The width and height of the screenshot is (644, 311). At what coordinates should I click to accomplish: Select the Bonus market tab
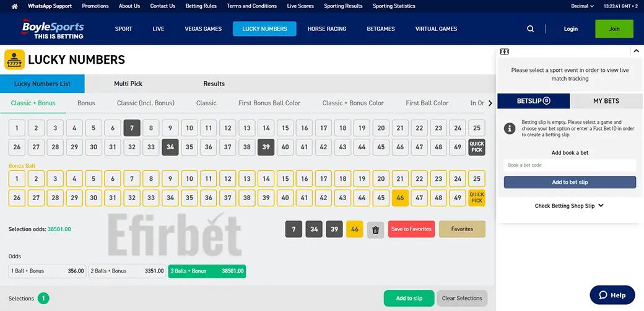[x=86, y=103]
